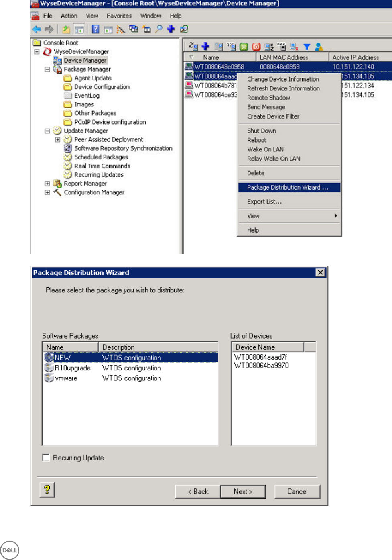Click the computer with red x delete icon
This screenshot has width=392, height=560.
coord(294,47)
